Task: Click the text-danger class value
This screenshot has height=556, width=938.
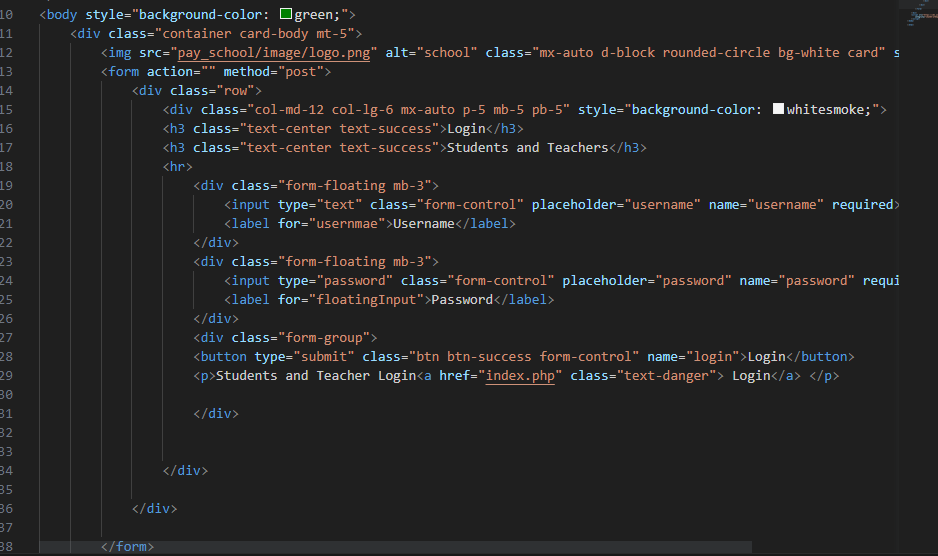Action: (x=666, y=375)
